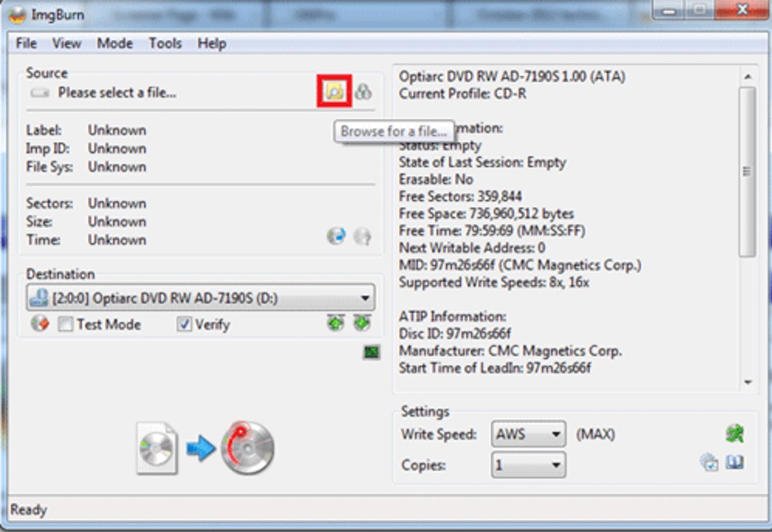Click the grey drive icon before 'Please select a file'
772x532 pixels.
point(40,93)
